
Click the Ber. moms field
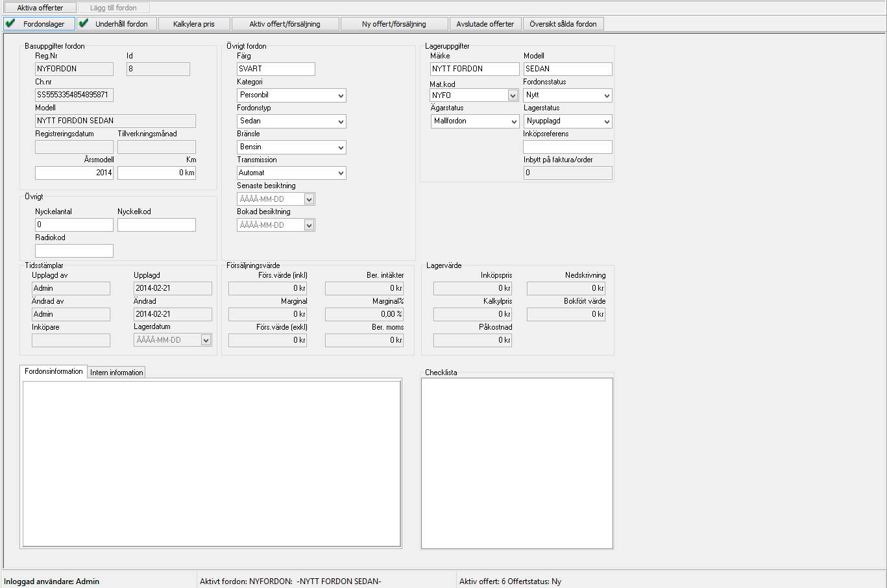click(x=364, y=340)
